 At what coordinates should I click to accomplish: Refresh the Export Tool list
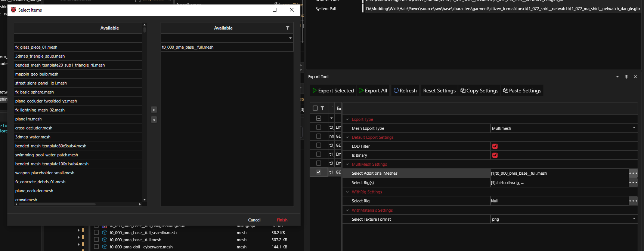pos(405,91)
